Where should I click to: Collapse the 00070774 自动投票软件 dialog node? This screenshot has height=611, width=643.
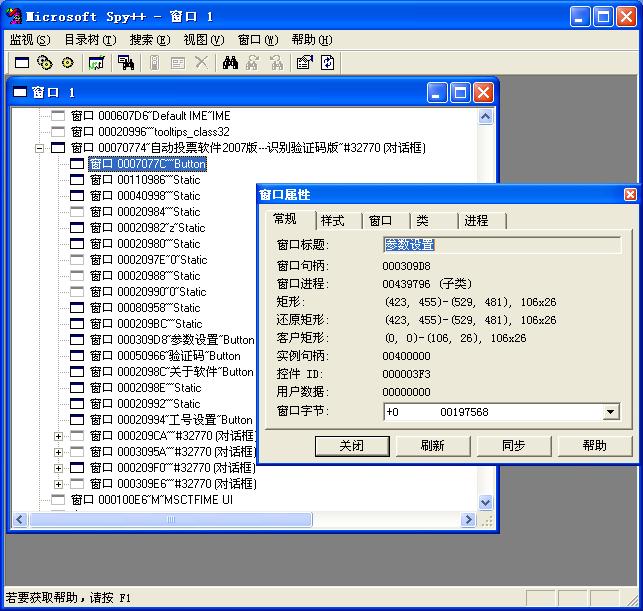point(39,148)
